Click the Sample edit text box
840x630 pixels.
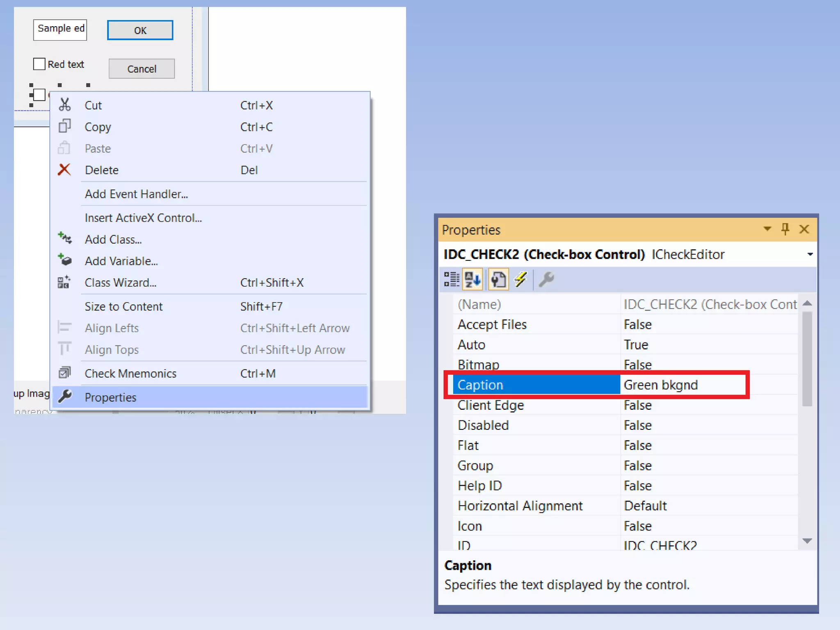60,30
